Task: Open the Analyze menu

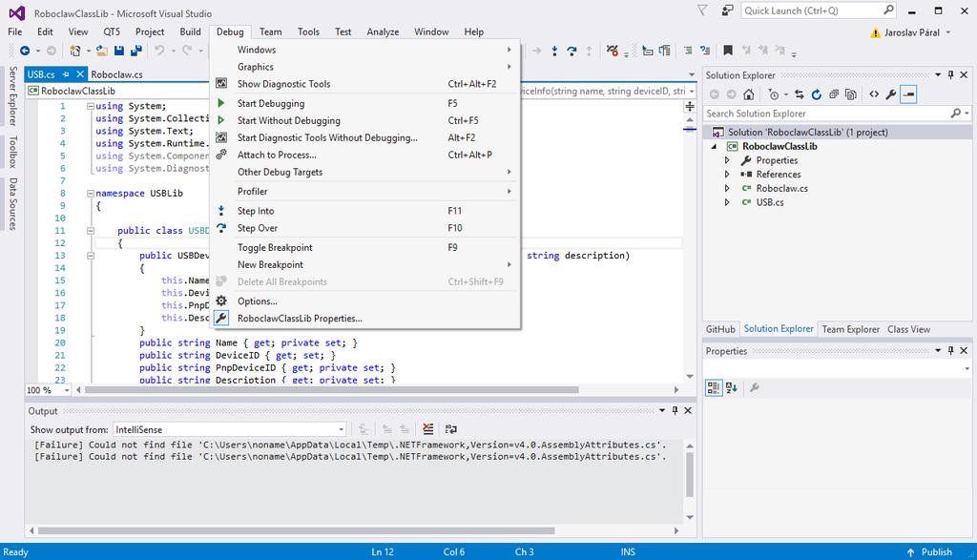Action: click(x=383, y=31)
